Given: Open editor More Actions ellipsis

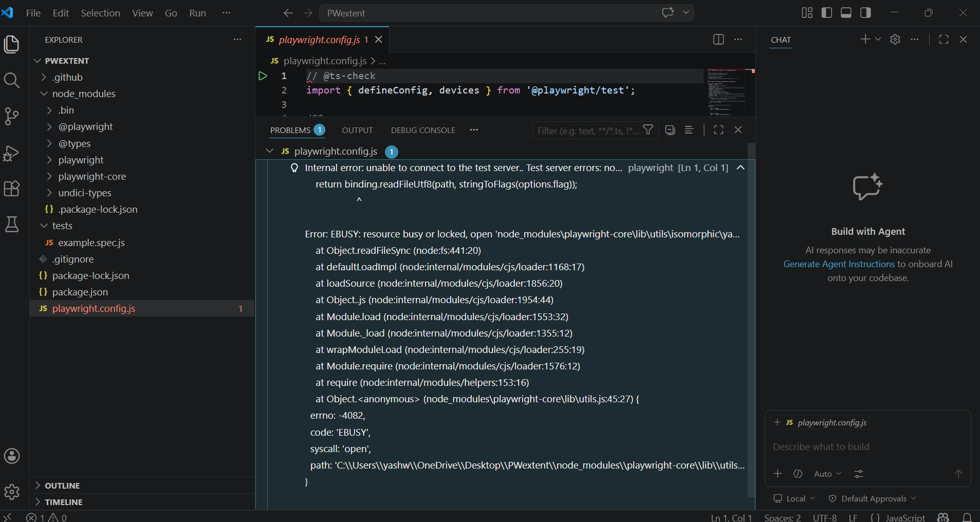Looking at the screenshot, I should (x=738, y=40).
